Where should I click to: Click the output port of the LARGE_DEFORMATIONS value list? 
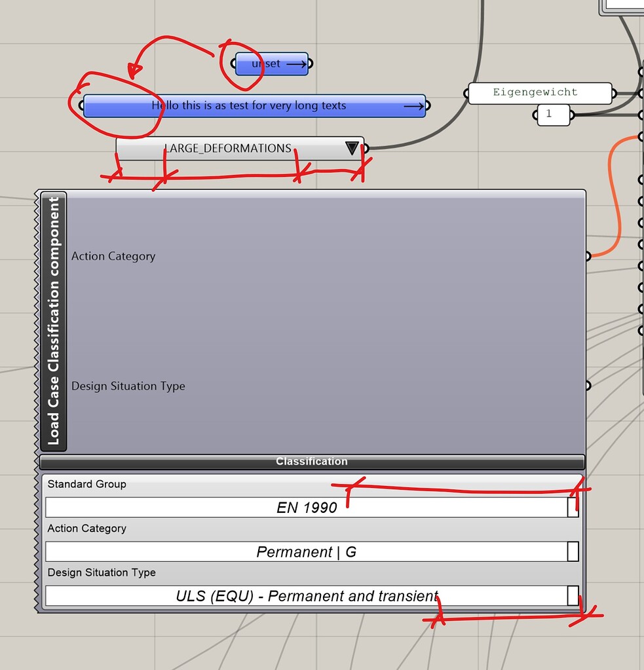pyautogui.click(x=365, y=148)
